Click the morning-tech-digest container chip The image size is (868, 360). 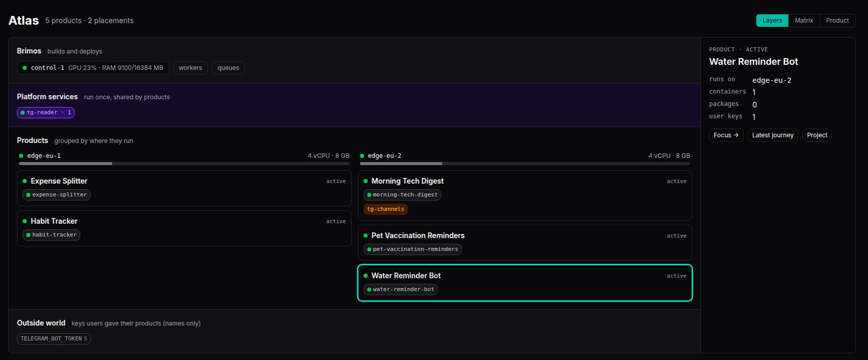coord(402,195)
